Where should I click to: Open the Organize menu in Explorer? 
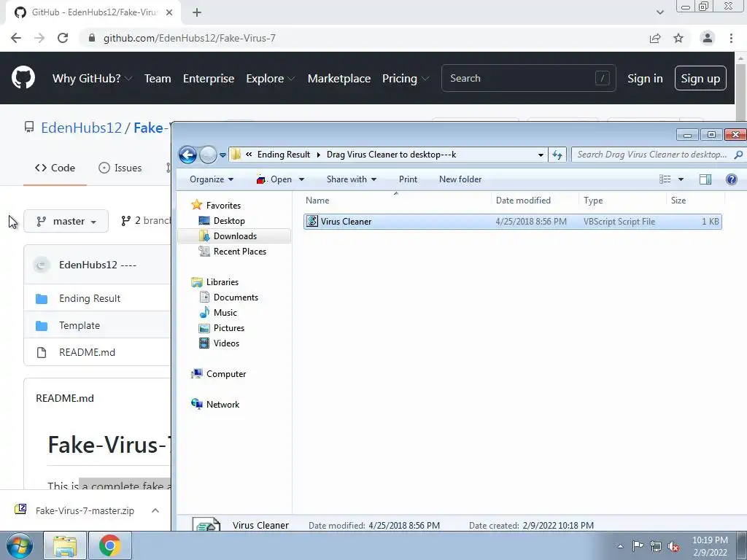pos(212,179)
